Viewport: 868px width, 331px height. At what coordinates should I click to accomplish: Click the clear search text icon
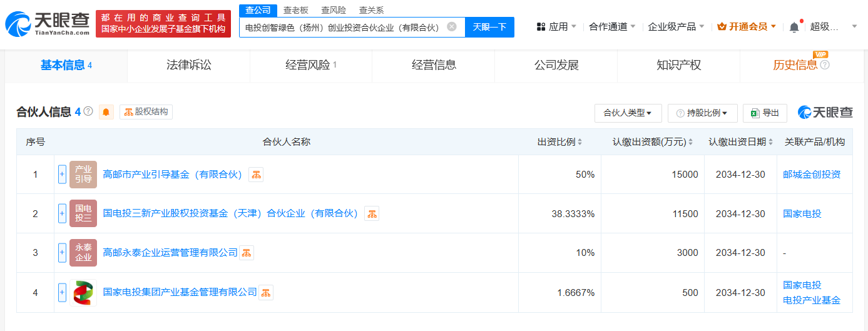(x=452, y=27)
